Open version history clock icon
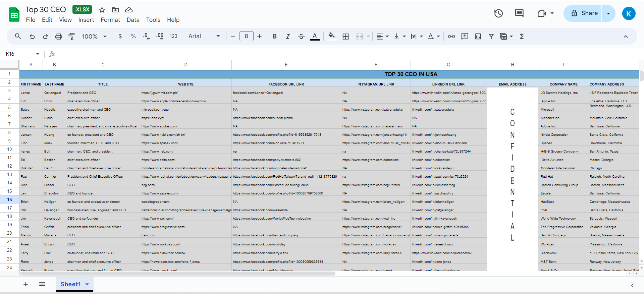This screenshot has width=644, height=294. pyautogui.click(x=498, y=13)
